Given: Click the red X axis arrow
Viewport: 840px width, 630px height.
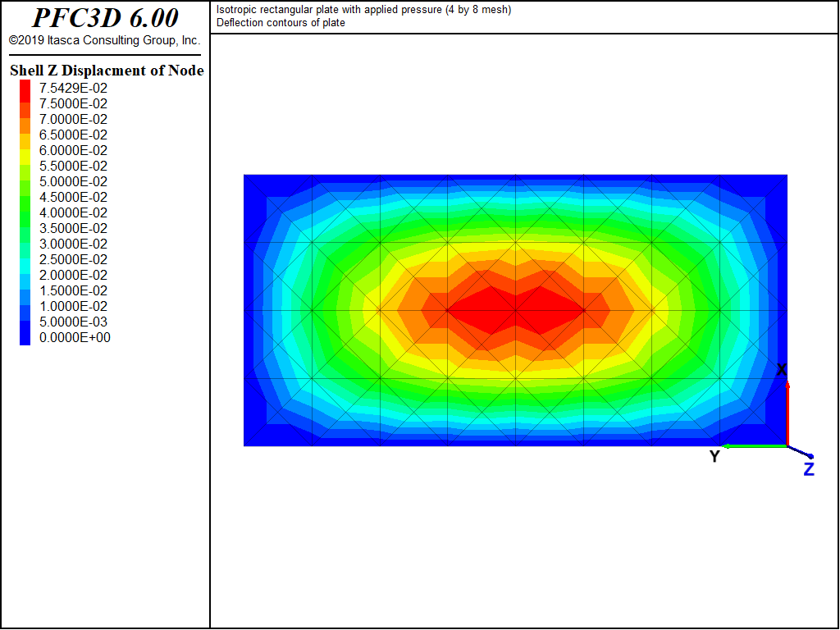Looking at the screenshot, I should [x=787, y=413].
